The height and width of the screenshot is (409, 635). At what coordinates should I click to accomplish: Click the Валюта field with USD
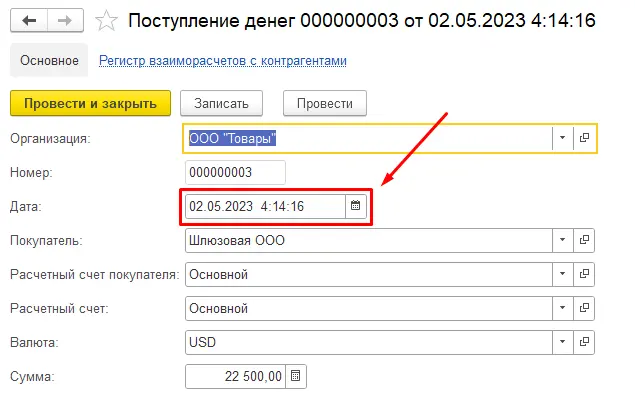click(x=369, y=342)
